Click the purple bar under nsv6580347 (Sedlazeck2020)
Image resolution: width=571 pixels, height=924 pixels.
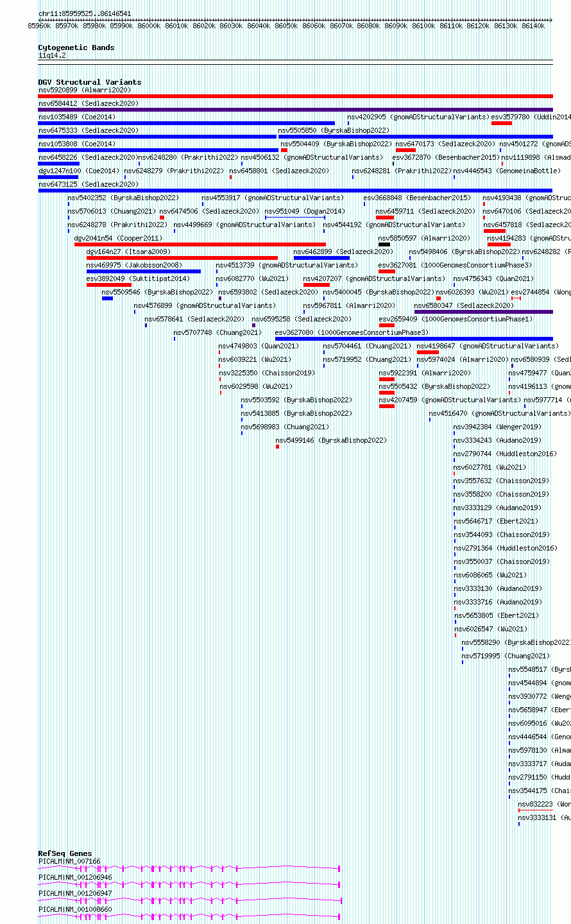coord(483,312)
